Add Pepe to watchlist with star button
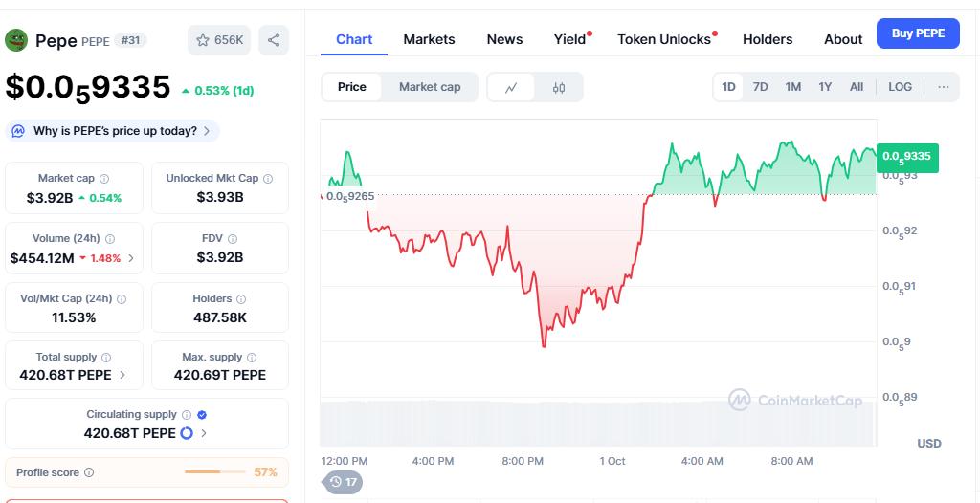This screenshot has width=980, height=503. 219,40
